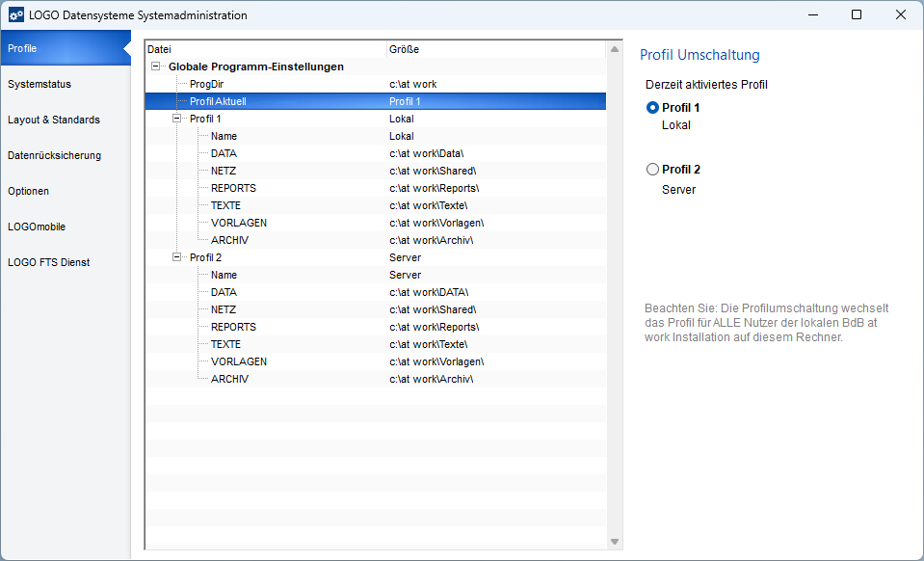924x561 pixels.
Task: Select the DATA row under Profil 2
Action: [376, 292]
